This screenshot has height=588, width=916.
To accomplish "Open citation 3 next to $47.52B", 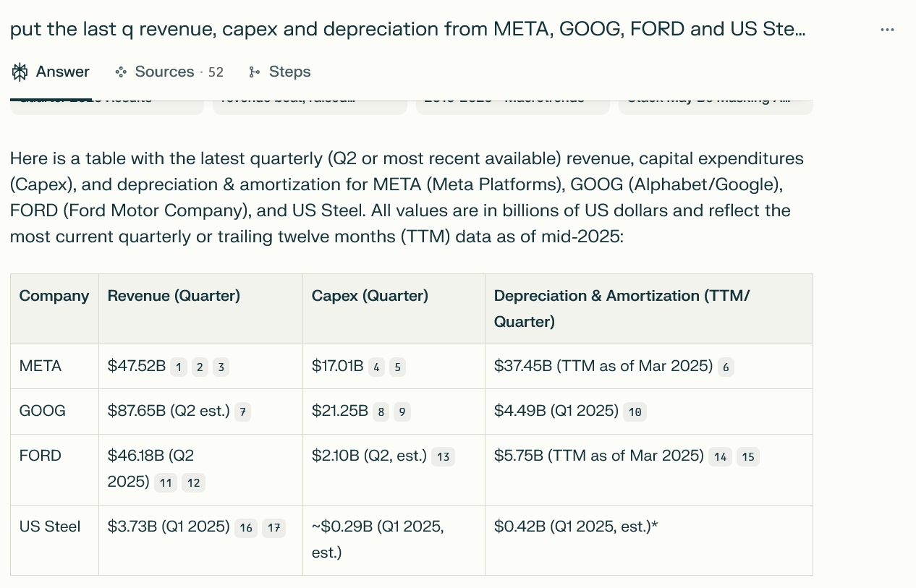I will (221, 367).
